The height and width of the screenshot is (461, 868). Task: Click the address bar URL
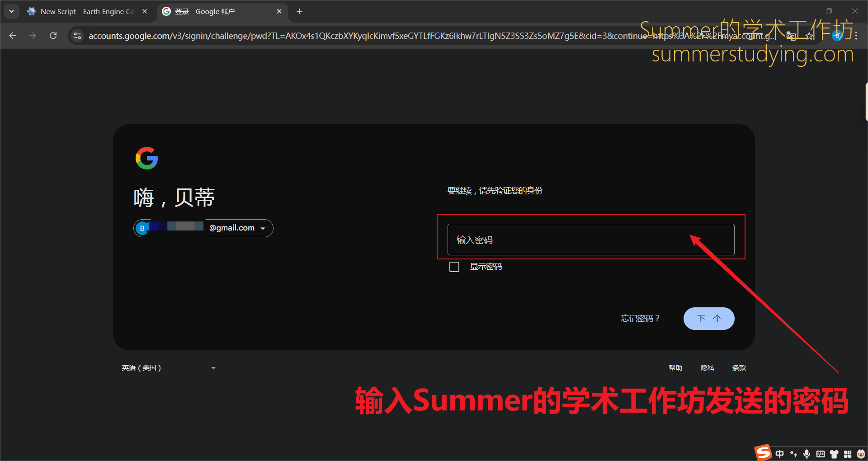click(x=432, y=36)
